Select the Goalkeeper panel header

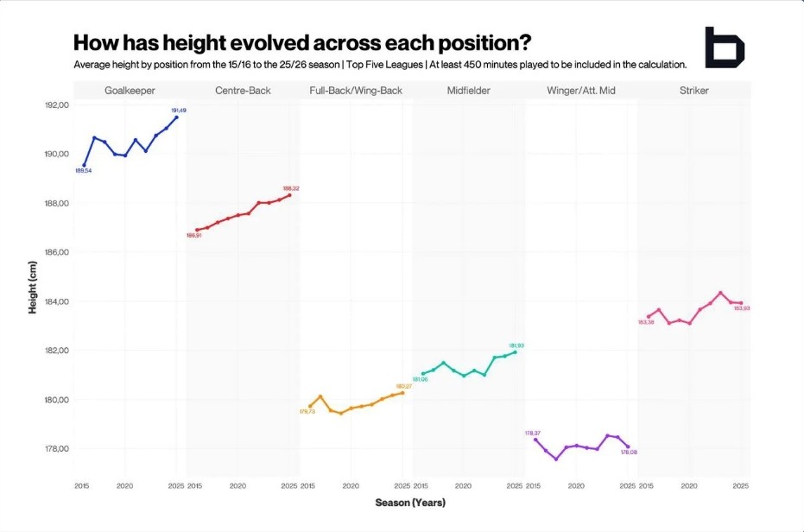pos(130,91)
